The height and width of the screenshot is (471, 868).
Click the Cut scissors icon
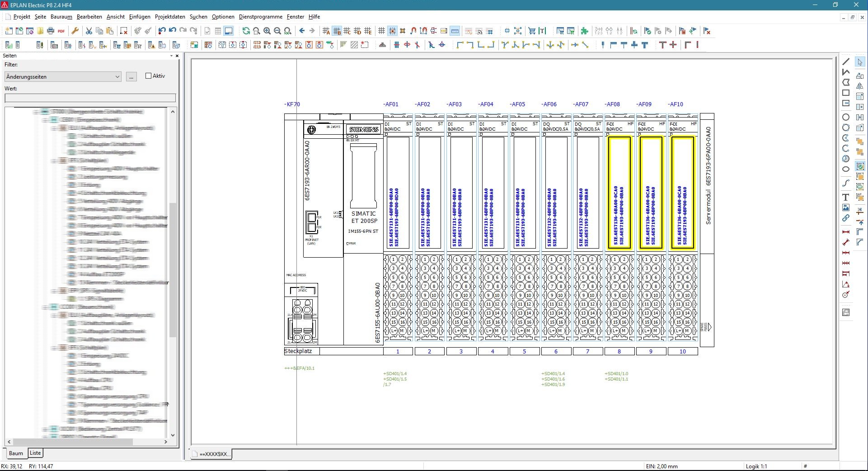coord(89,31)
